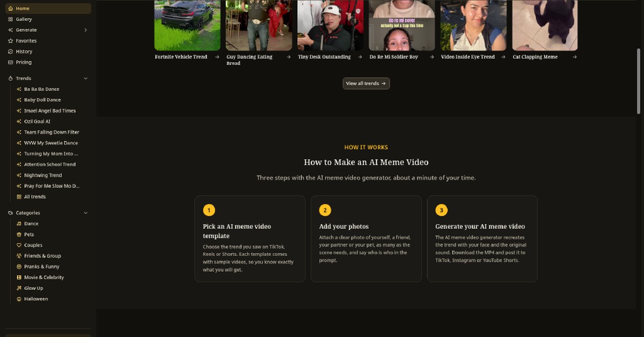Click the Pick an AI meme video template heading

tap(237, 231)
